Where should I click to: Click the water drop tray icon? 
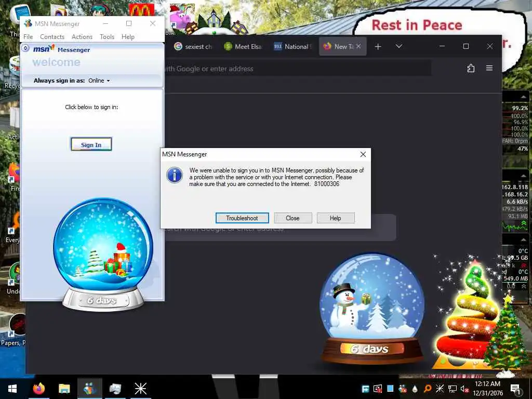click(415, 389)
